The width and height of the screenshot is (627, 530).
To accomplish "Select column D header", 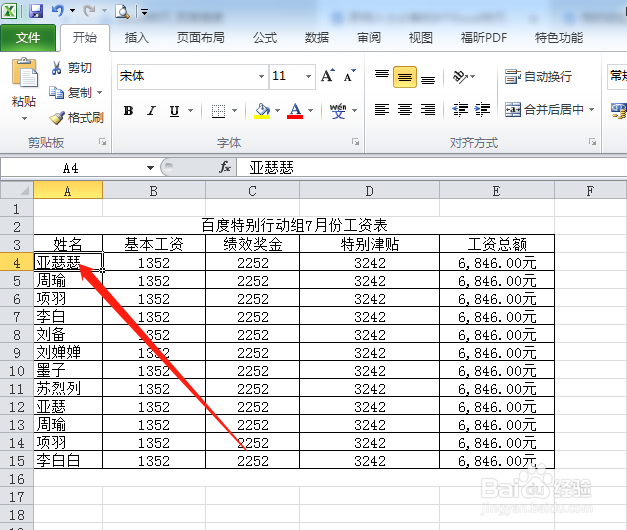I will pos(369,191).
